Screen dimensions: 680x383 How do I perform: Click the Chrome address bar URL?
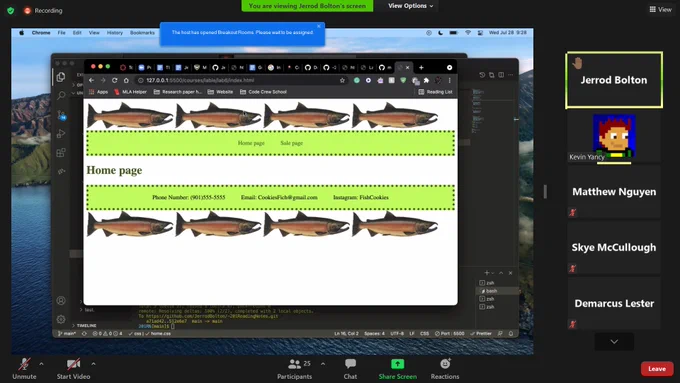(200, 80)
